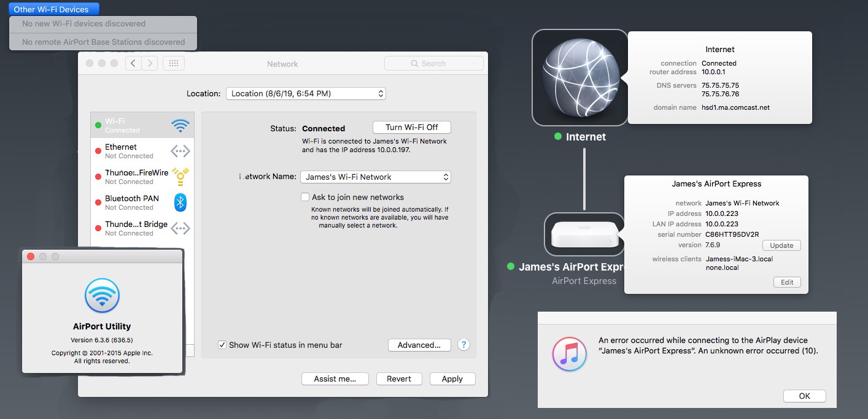Image resolution: width=868 pixels, height=419 pixels.
Task: Select Ethernet service in sidebar
Action: click(x=142, y=151)
